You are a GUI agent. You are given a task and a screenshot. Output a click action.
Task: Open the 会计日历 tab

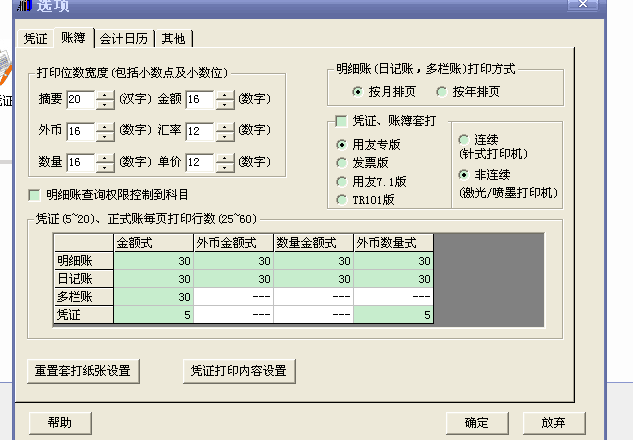[124, 39]
